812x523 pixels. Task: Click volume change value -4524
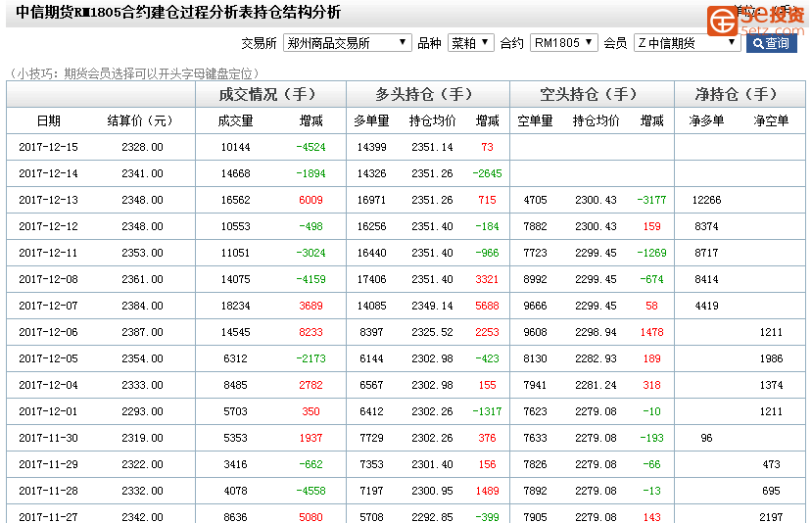pyautogui.click(x=310, y=147)
